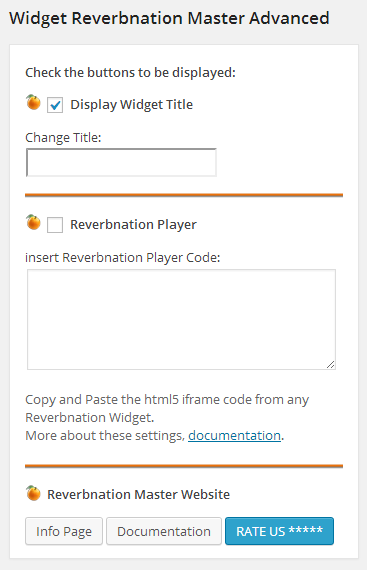Grab the textarea resize handle corner
The image size is (367, 570).
330,365
